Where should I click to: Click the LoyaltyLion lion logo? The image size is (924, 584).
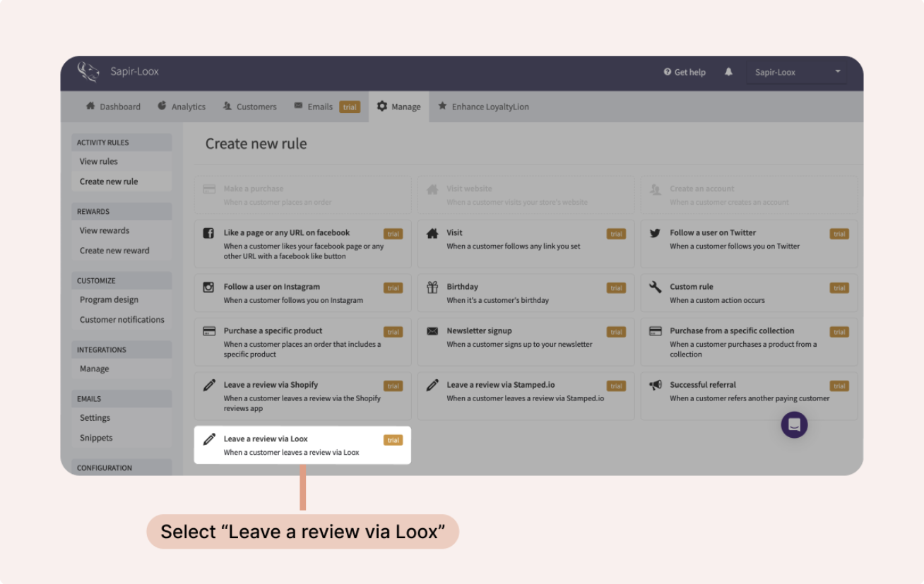[88, 72]
